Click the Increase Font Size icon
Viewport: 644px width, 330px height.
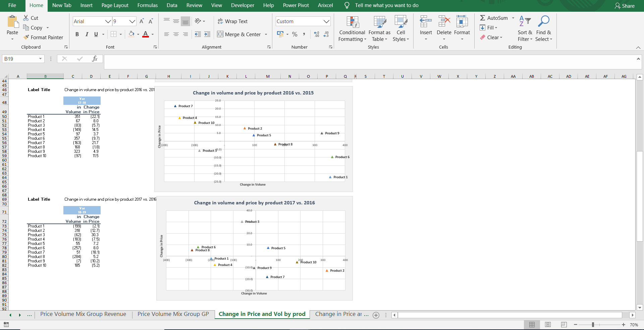pos(142,21)
